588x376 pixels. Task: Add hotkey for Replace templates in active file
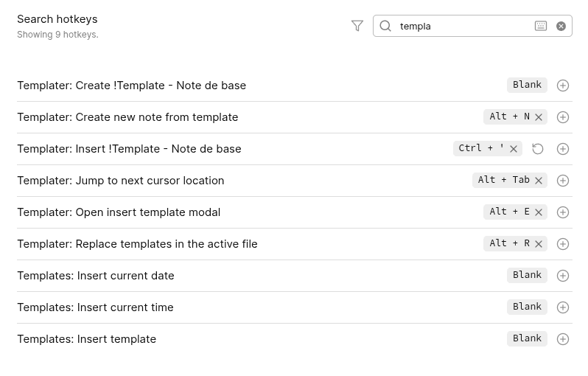click(x=563, y=244)
